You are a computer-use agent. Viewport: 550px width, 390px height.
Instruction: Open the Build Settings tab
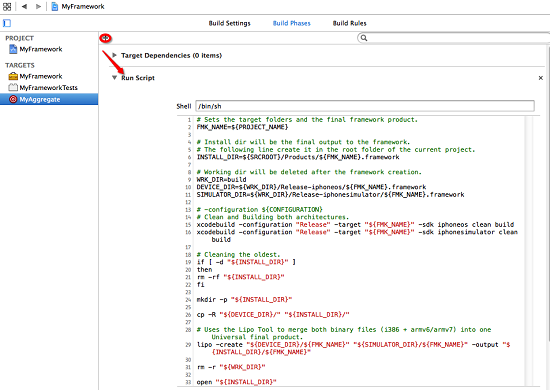point(229,23)
